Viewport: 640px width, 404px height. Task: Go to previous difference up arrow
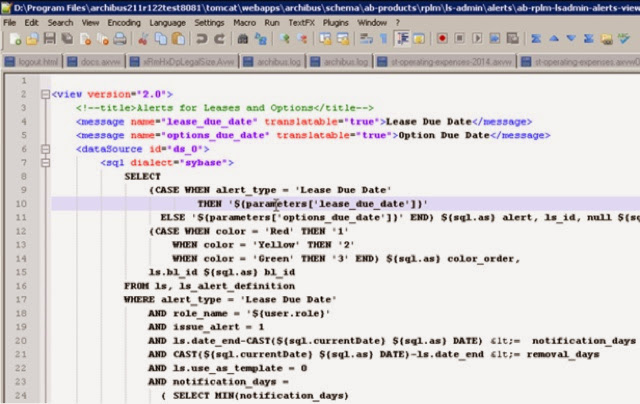[553, 39]
